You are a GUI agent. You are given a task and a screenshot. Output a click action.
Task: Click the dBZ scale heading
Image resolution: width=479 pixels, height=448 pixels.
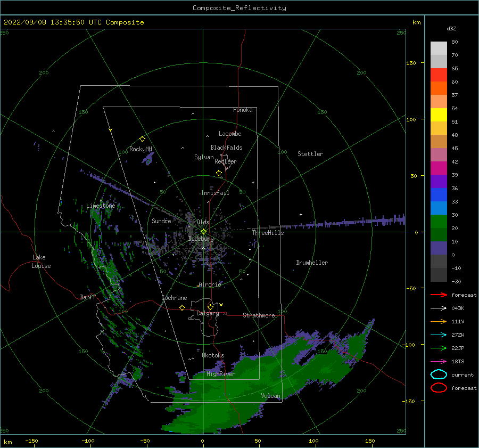click(x=451, y=28)
